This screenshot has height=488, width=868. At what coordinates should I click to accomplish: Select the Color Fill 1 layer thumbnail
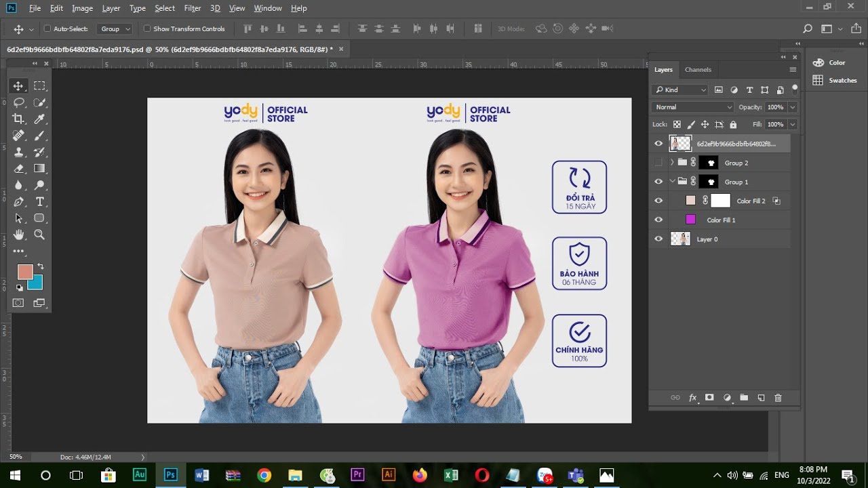pyautogui.click(x=690, y=220)
